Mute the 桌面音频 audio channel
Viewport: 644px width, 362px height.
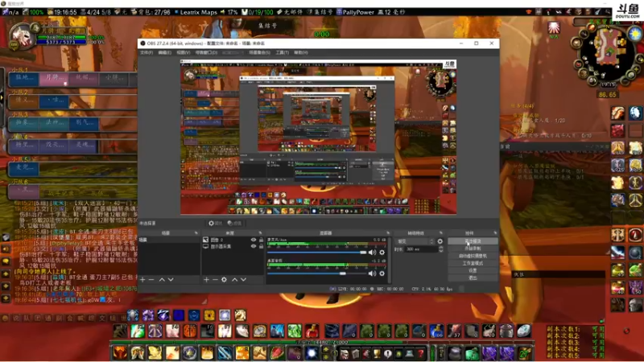tap(372, 274)
